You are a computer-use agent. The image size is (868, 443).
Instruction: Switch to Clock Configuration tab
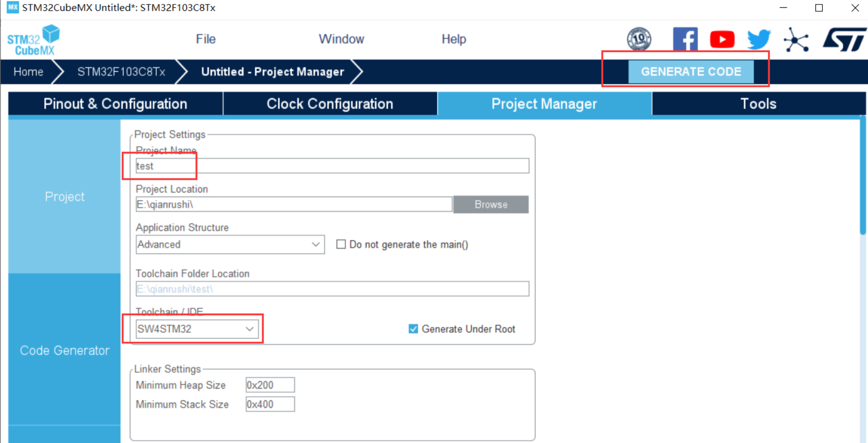coord(330,104)
